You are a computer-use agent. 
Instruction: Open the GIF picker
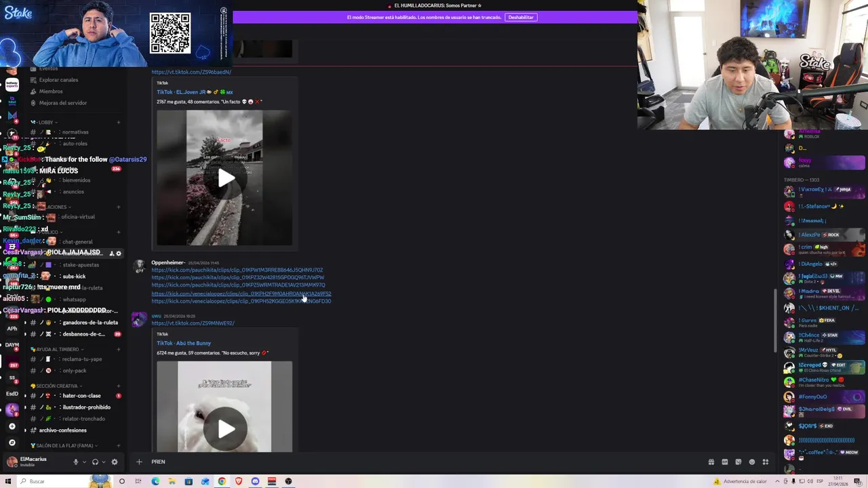[725, 462]
